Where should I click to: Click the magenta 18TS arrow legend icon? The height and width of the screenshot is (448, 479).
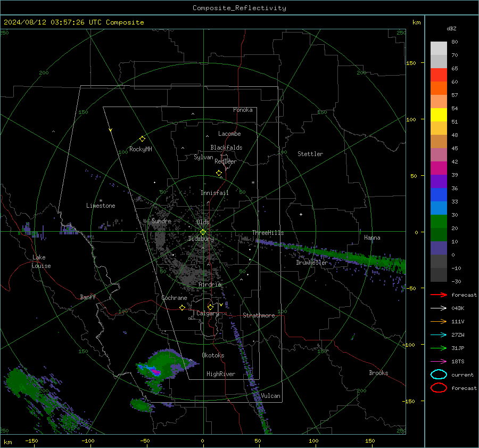tap(439, 362)
